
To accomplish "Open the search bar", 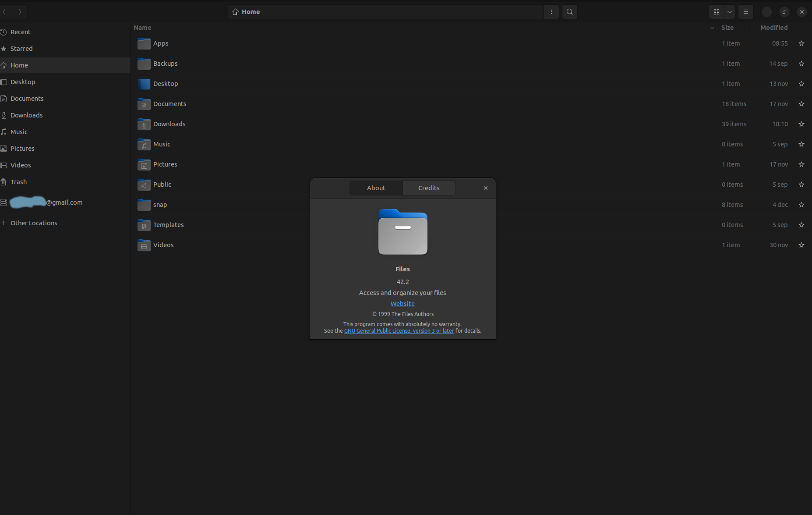I will (569, 12).
